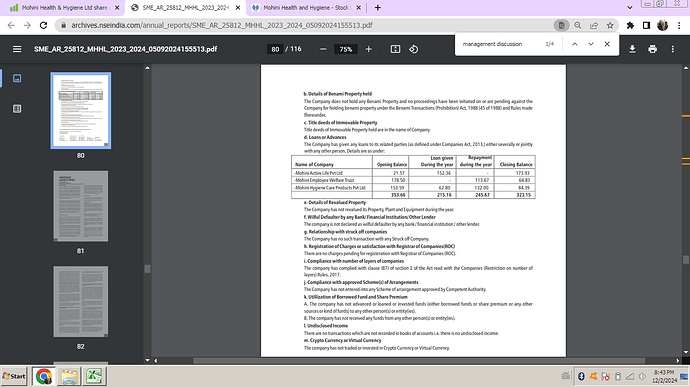Click the 'Mohini Employee Welfare Trust' table cell
The width and height of the screenshot is (690, 387).
click(x=332, y=180)
